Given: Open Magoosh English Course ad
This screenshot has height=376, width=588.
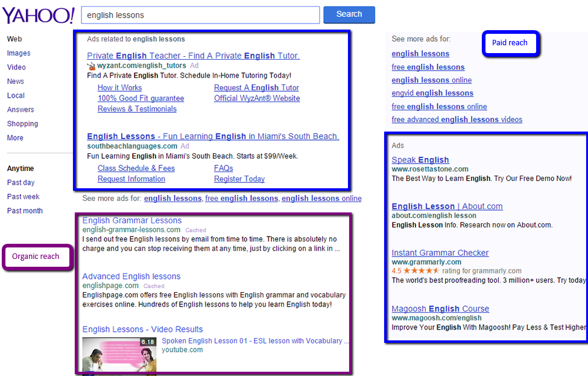Looking at the screenshot, I should tap(440, 309).
